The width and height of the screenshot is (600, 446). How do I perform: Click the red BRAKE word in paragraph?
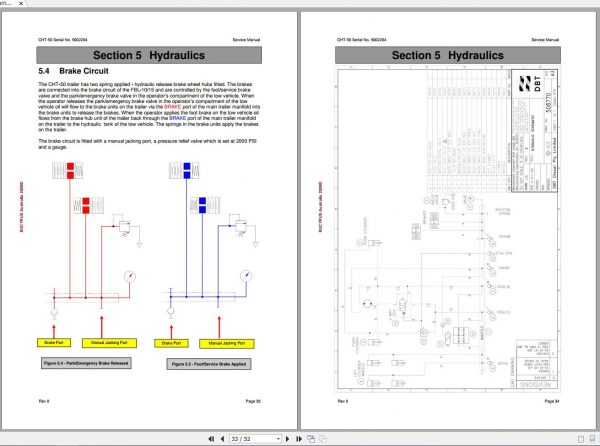coord(172,107)
